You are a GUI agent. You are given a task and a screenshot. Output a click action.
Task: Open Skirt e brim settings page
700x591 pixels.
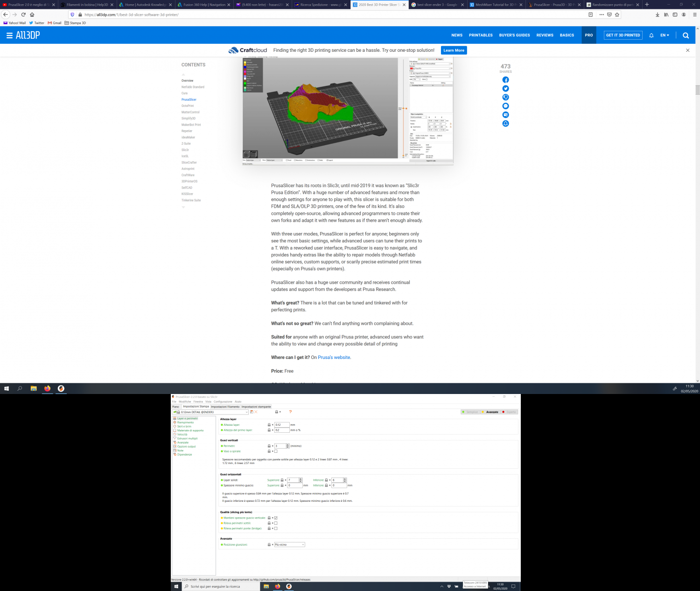point(184,426)
